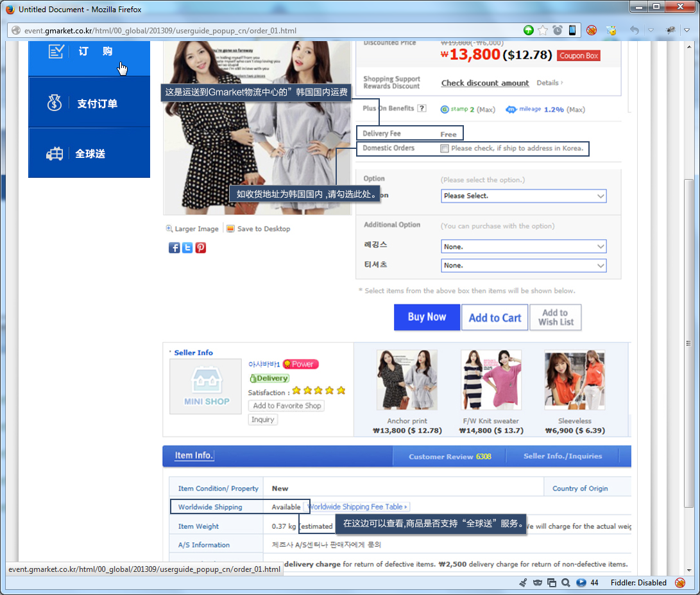700x595 pixels.
Task: Click scrollbar up arrow
Action: (x=689, y=46)
